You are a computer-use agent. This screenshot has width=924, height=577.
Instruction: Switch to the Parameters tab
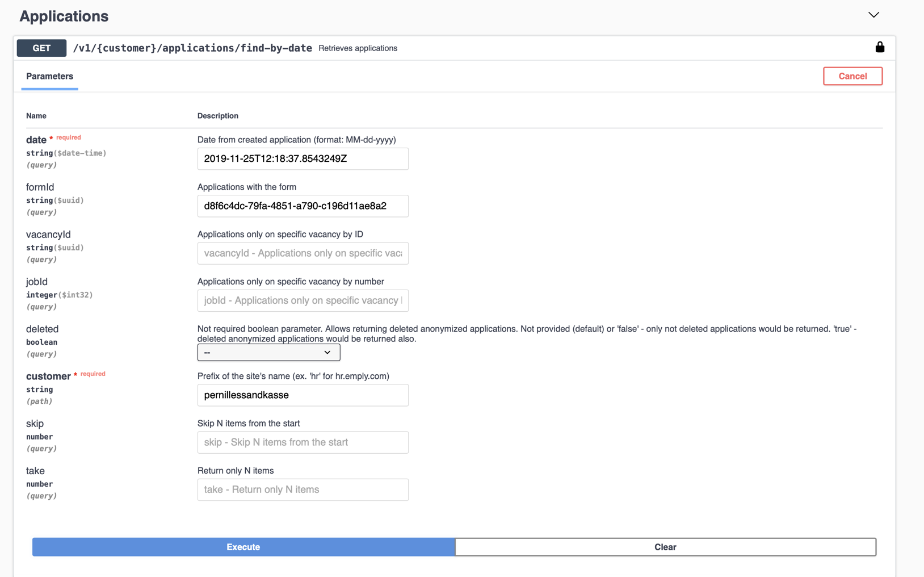(49, 76)
